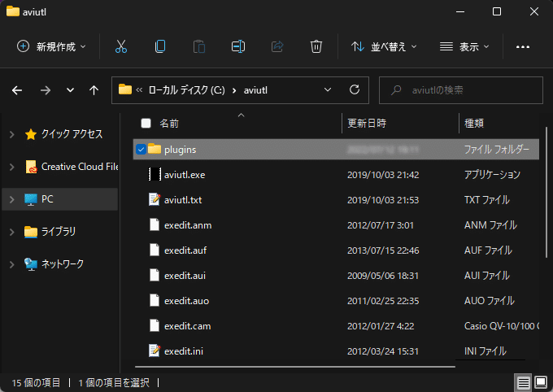Click aviutl breadcrumb segment
The width and height of the screenshot is (553, 392).
pos(255,90)
